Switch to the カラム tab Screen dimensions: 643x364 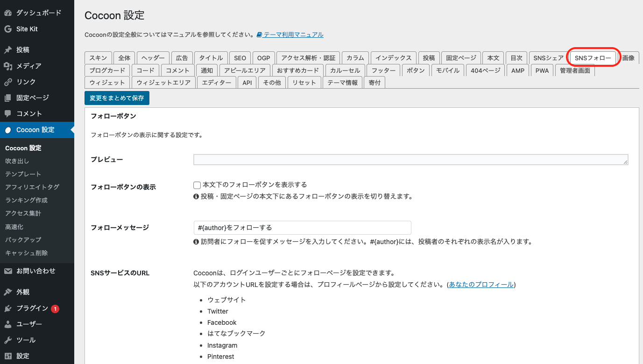(x=355, y=58)
